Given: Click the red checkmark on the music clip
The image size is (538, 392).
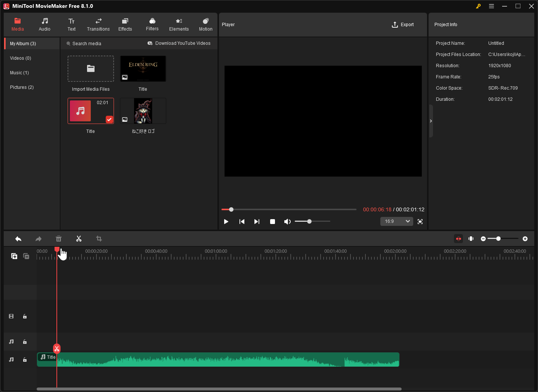Looking at the screenshot, I should click(109, 119).
